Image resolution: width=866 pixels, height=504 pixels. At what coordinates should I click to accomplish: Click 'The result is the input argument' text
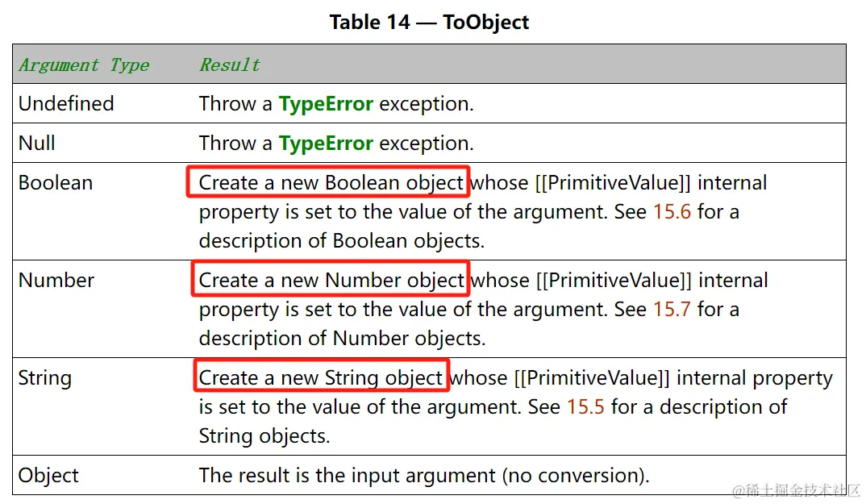tap(348, 475)
